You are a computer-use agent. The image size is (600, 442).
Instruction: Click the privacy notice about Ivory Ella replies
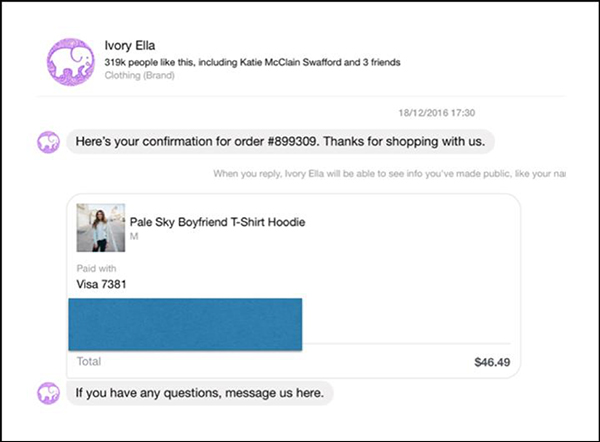[389, 174]
